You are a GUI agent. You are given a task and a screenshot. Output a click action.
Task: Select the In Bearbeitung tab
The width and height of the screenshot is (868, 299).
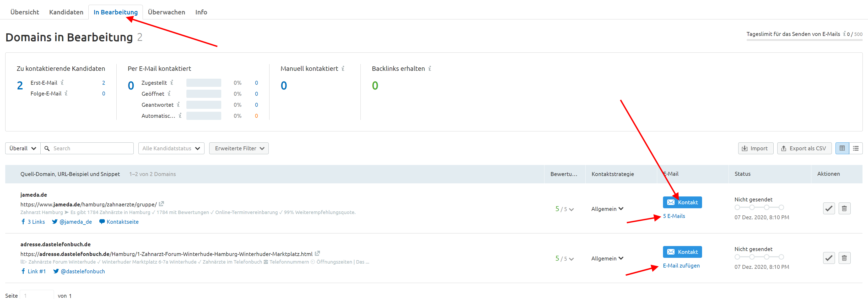[116, 12]
